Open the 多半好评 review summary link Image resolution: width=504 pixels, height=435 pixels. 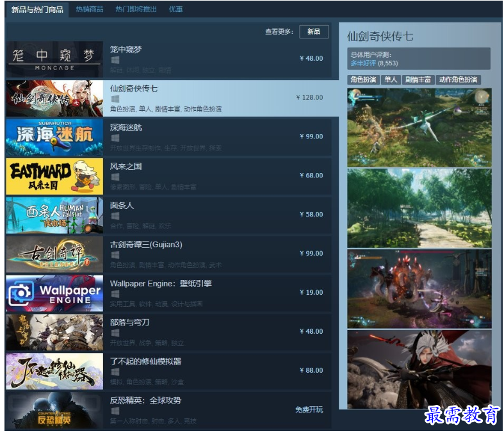click(x=363, y=63)
